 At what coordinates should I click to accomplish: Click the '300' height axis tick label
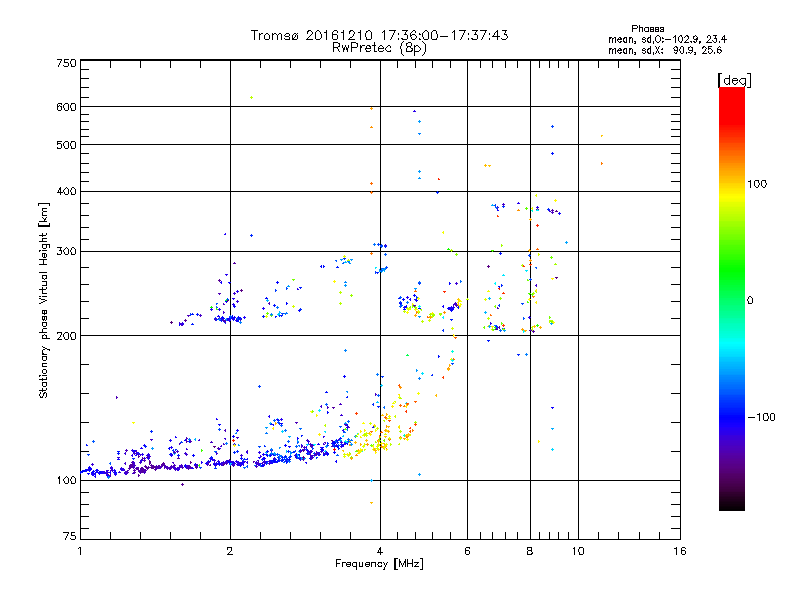(66, 251)
